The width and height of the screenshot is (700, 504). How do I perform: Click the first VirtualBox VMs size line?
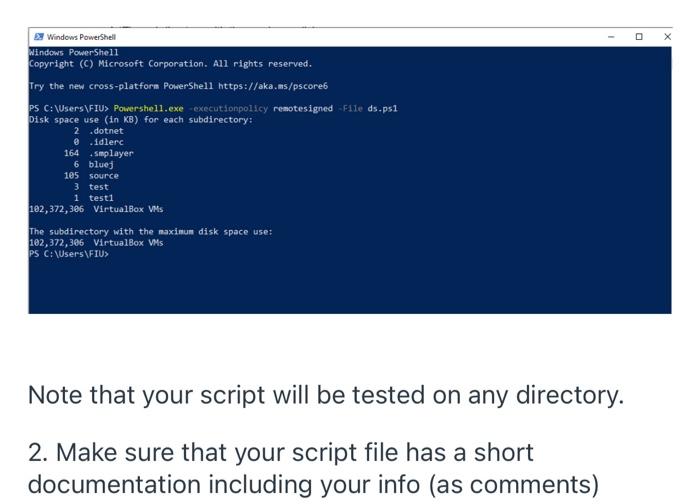click(x=96, y=209)
